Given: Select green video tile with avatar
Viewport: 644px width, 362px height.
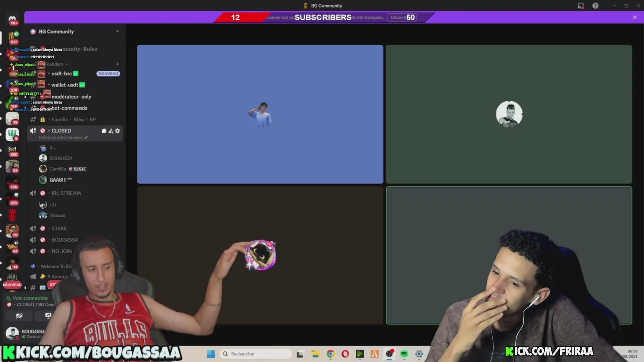Looking at the screenshot, I should pos(509,114).
